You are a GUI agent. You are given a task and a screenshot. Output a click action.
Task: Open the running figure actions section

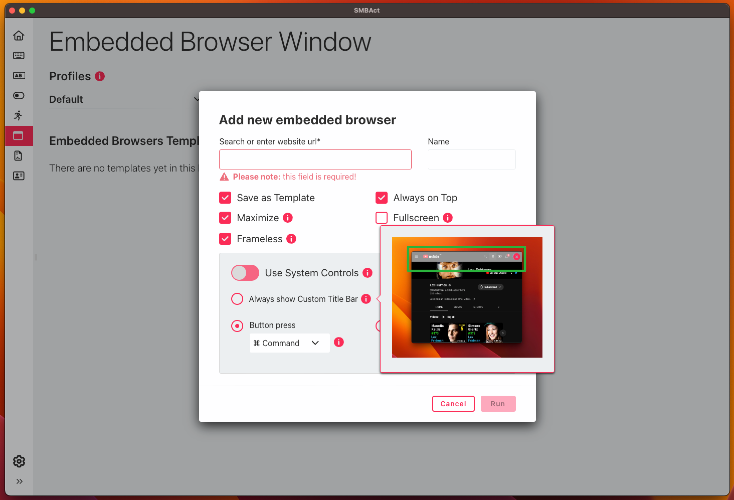coord(19,116)
